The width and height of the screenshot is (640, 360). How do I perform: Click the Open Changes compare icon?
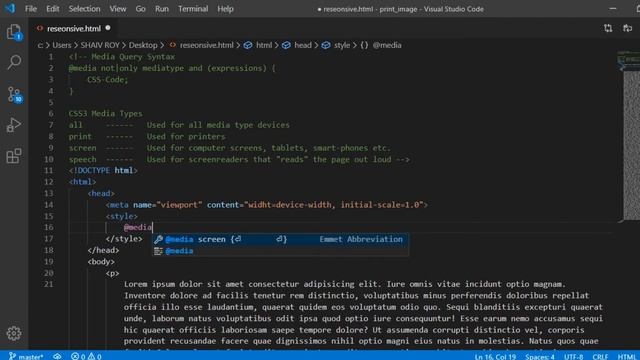608,28
